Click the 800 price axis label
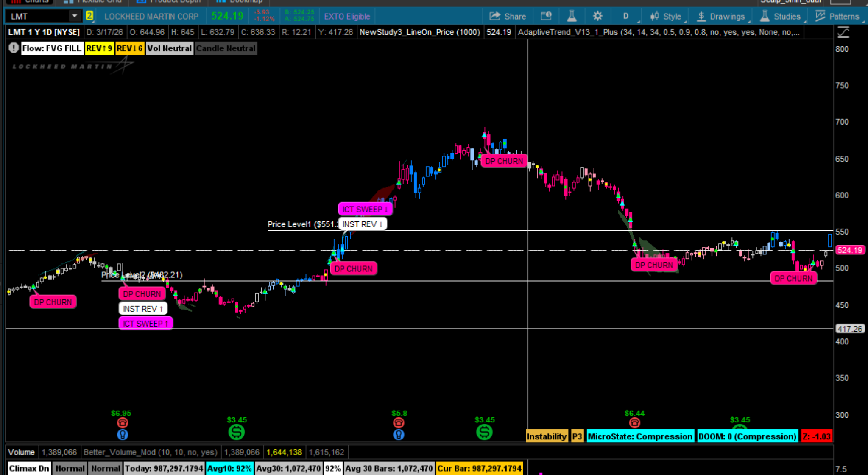868x475 pixels. (x=842, y=49)
